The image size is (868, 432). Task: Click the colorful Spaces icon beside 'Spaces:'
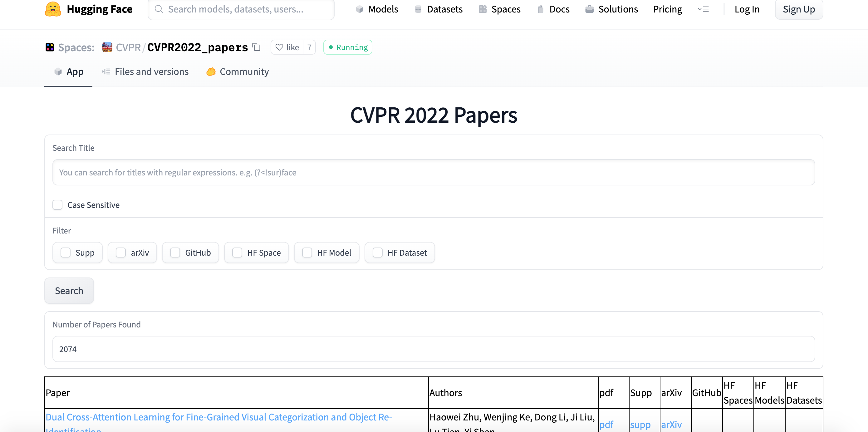(50, 47)
